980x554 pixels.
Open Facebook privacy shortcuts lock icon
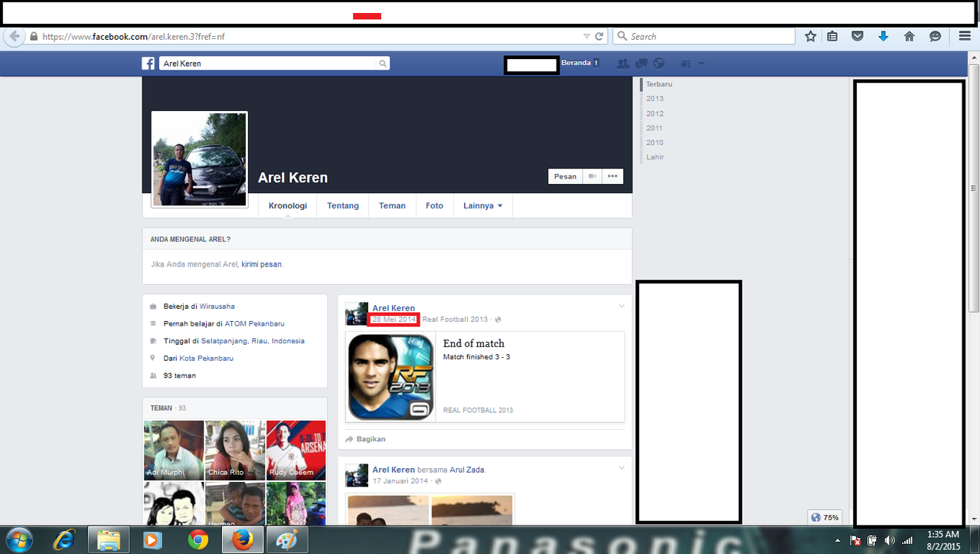point(685,64)
